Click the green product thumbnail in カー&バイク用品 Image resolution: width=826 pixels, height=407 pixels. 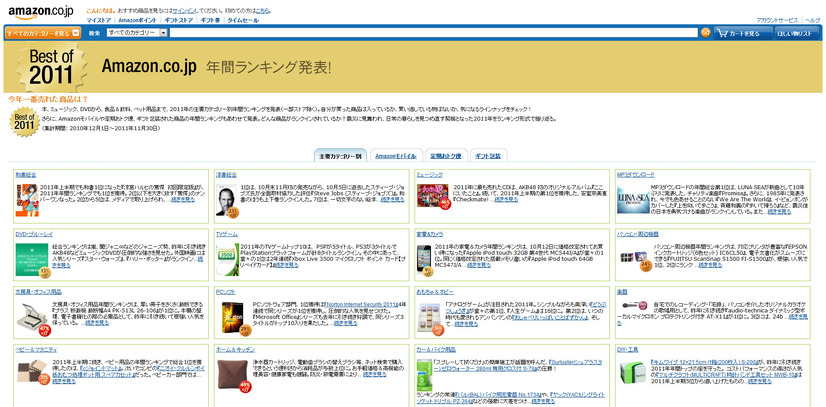(x=424, y=374)
